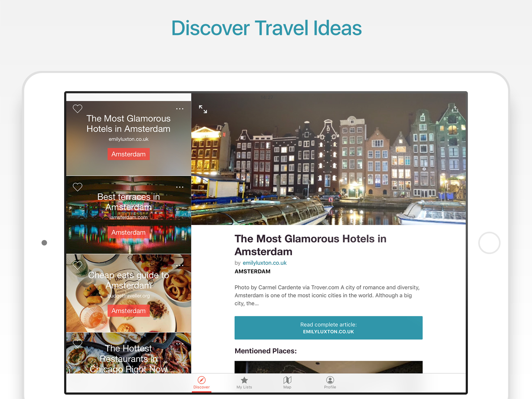Expand the article photo to fullscreen
The height and width of the screenshot is (399, 532).
pos(203,109)
